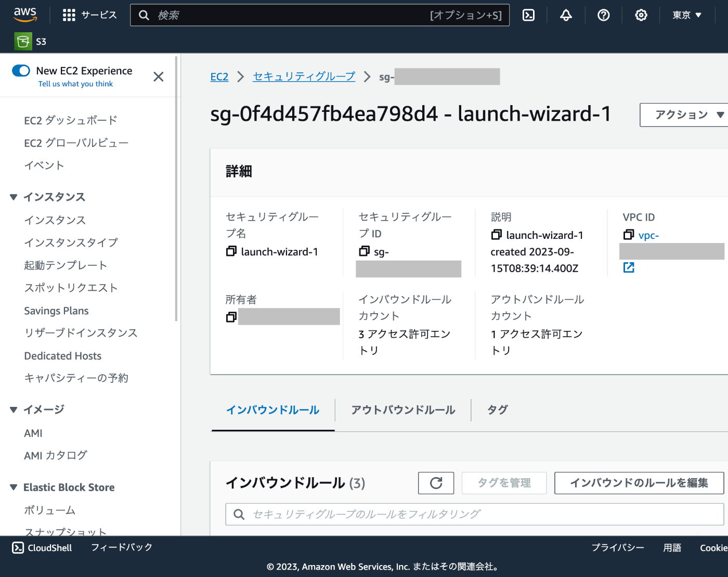The image size is (728, 577).
Task: Collapse the イメージ sidebar section
Action: tap(14, 410)
